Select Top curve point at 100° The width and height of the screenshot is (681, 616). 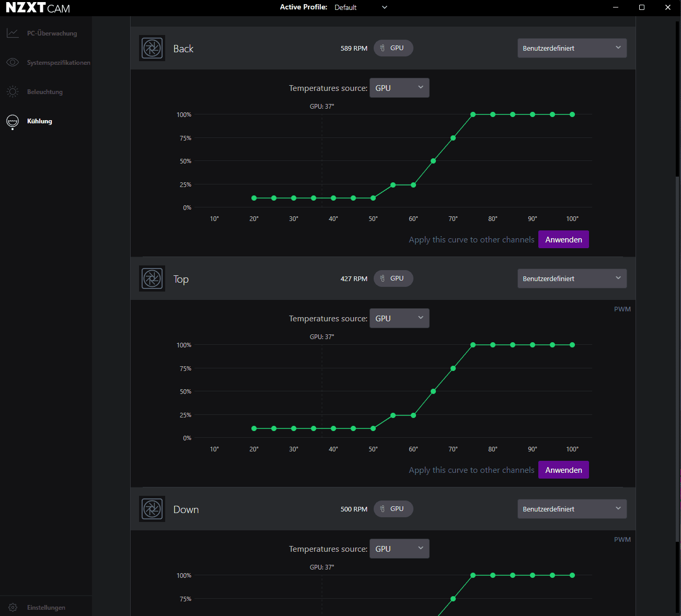pyautogui.click(x=572, y=345)
